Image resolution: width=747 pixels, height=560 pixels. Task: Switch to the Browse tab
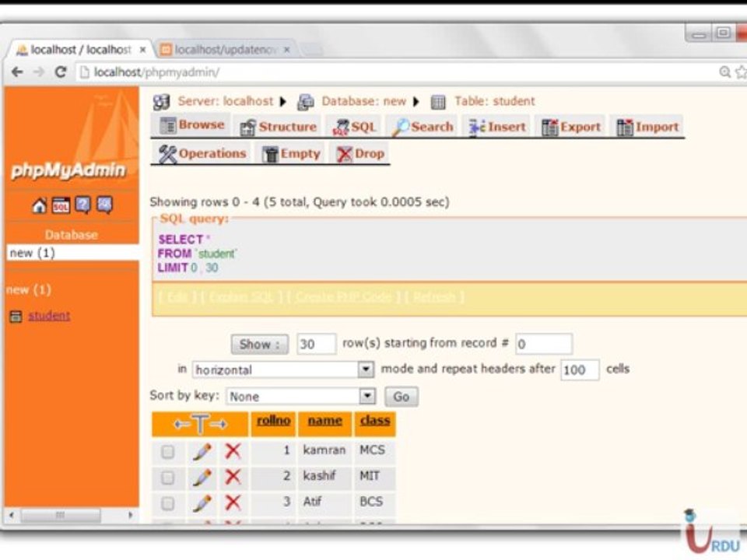[x=192, y=124]
